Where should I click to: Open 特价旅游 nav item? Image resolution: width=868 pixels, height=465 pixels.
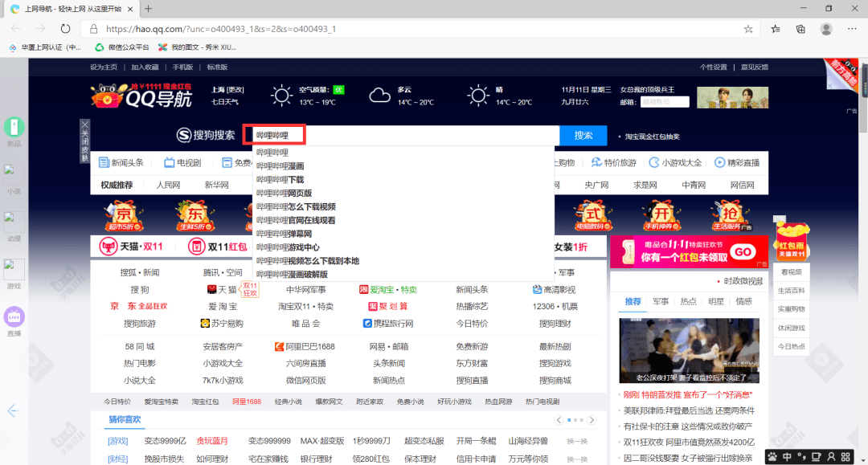coord(613,162)
